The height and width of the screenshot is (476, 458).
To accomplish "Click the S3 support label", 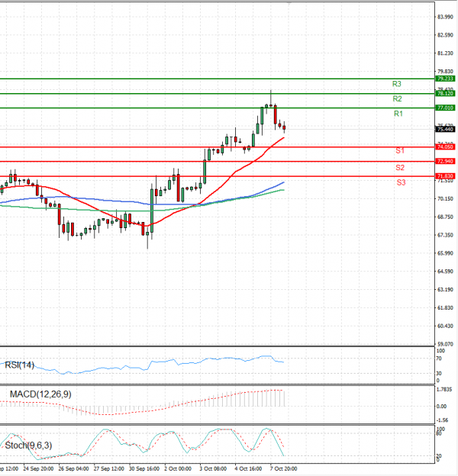I will point(402,182).
